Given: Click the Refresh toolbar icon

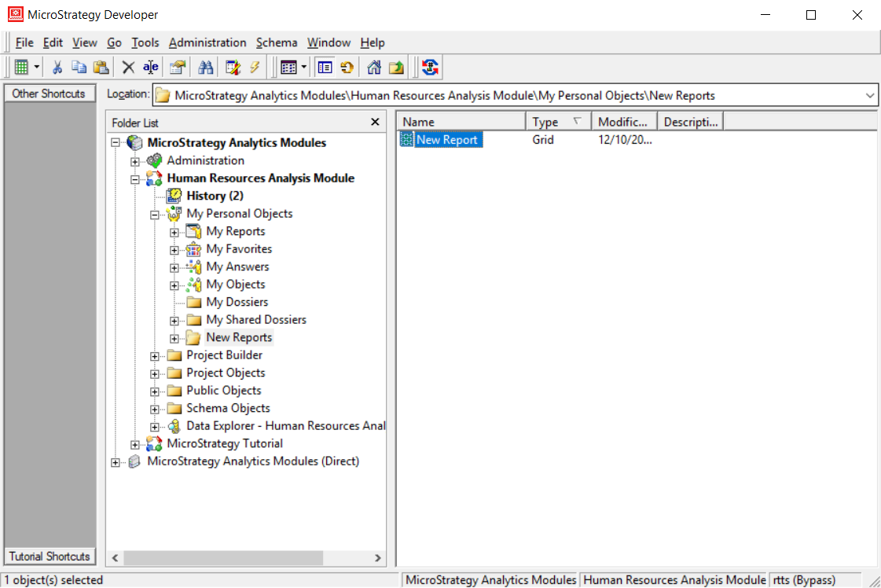Looking at the screenshot, I should [x=347, y=68].
